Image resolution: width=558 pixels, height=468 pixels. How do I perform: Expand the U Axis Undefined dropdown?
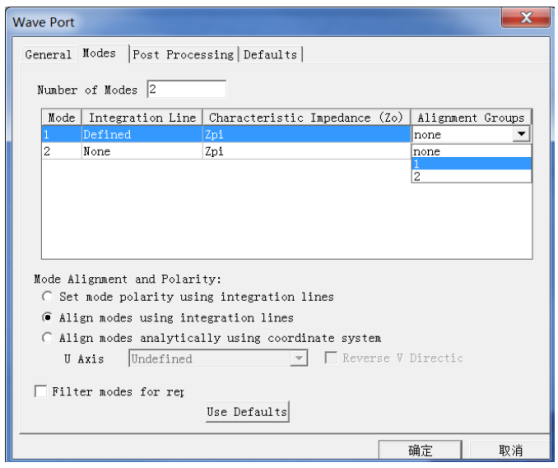point(298,358)
